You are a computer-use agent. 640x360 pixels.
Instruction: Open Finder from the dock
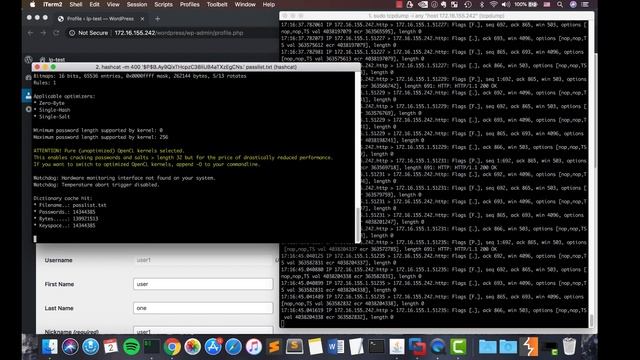point(50,347)
